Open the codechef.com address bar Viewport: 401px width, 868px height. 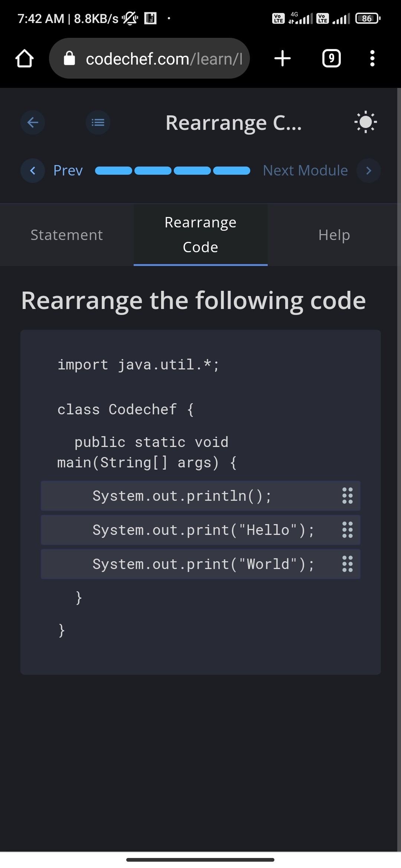tap(149, 58)
